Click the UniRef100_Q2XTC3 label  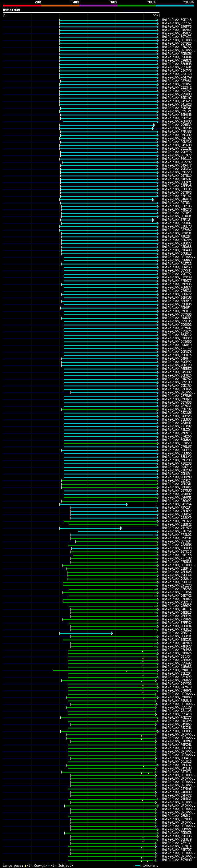[x=177, y=74]
